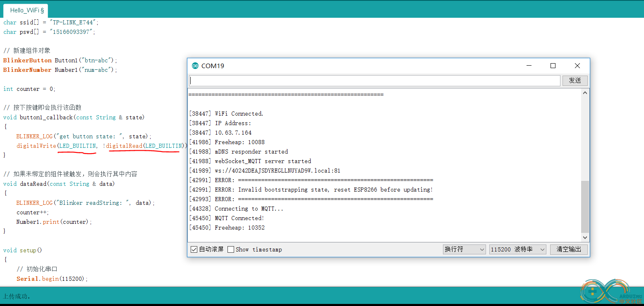Click the '// 初始化串口' comment line

pos(37,269)
